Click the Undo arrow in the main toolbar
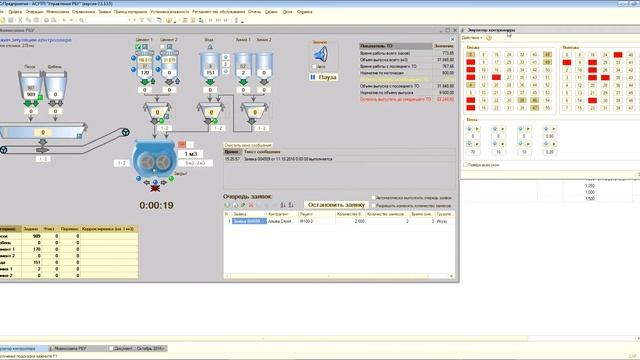The width and height of the screenshot is (640, 360). pos(64,20)
